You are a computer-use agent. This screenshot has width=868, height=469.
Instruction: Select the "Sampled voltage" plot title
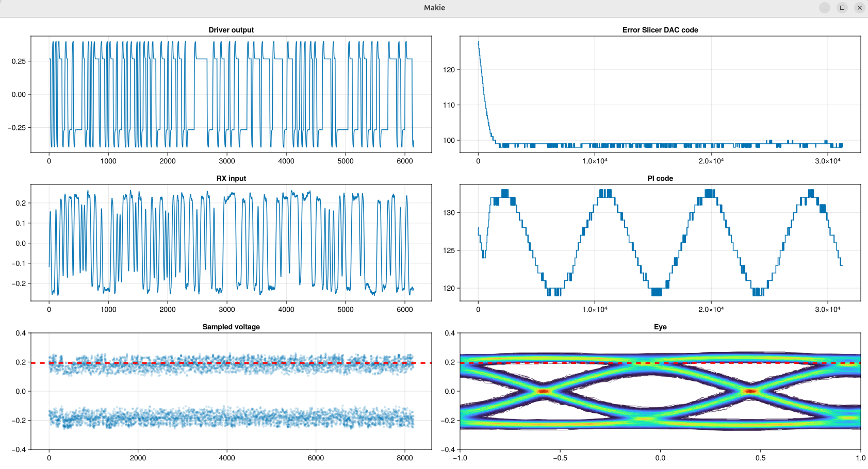231,327
